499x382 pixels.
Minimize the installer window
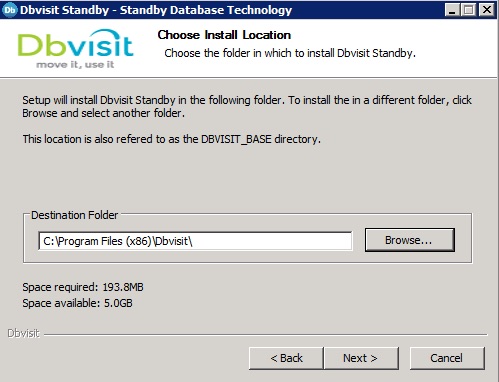pos(452,10)
